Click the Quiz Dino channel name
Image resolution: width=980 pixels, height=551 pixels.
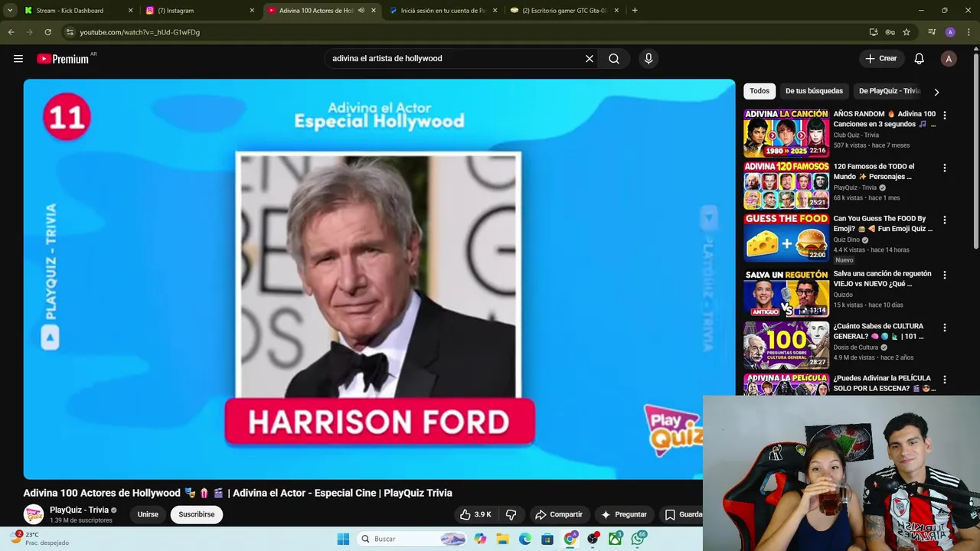click(846, 240)
